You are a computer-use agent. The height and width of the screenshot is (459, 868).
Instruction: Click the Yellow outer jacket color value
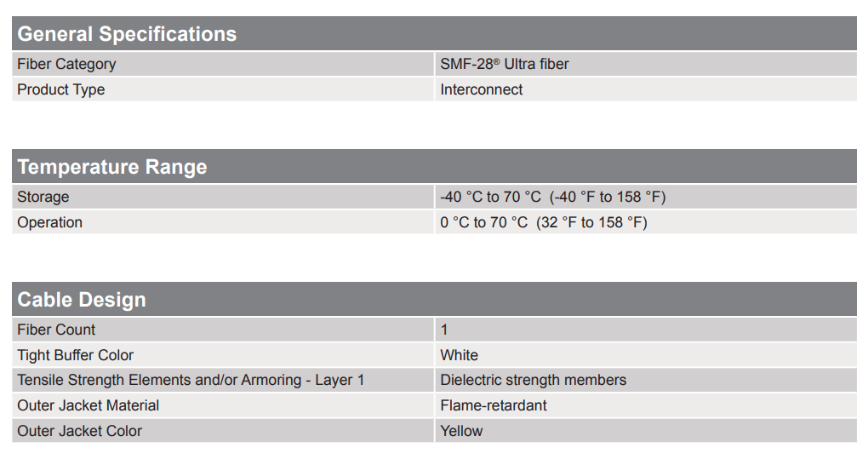(462, 431)
